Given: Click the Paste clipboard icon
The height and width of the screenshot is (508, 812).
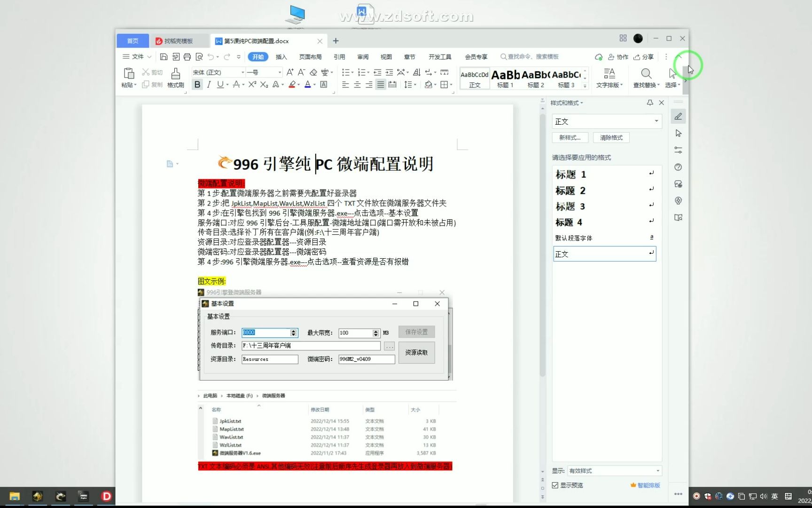Looking at the screenshot, I should [128, 73].
